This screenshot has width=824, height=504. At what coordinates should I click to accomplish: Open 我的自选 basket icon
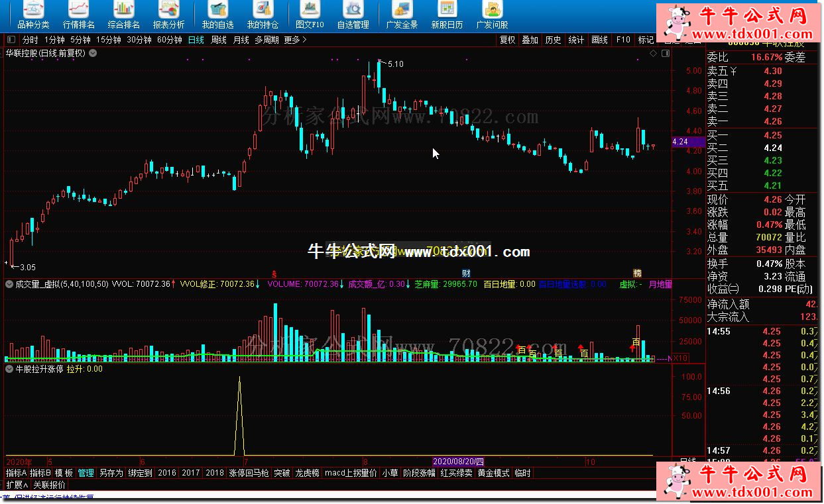click(218, 15)
